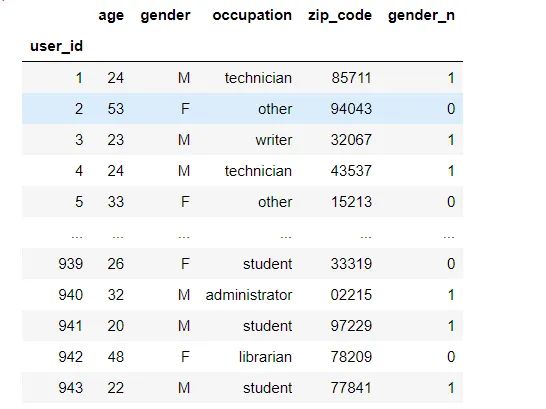Click age value 48 cell
This screenshot has width=546, height=409.
tap(116, 357)
